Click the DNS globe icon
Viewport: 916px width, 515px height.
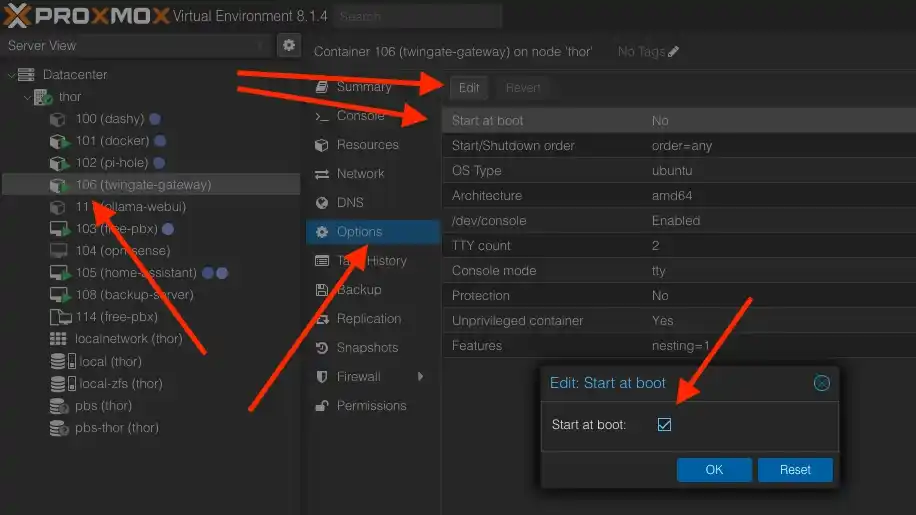(x=321, y=203)
